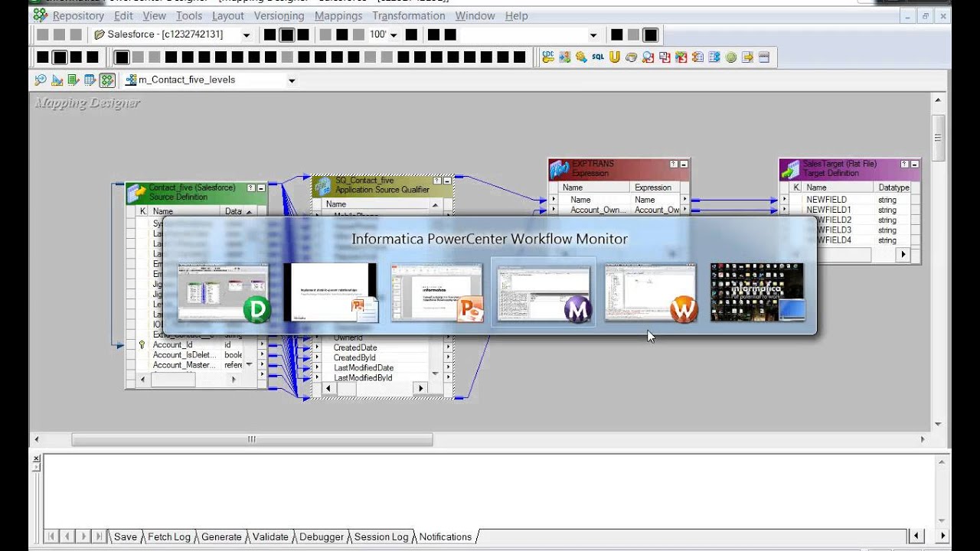Open the Edit menu
Image resolution: width=980 pixels, height=551 pixels.
(x=123, y=15)
